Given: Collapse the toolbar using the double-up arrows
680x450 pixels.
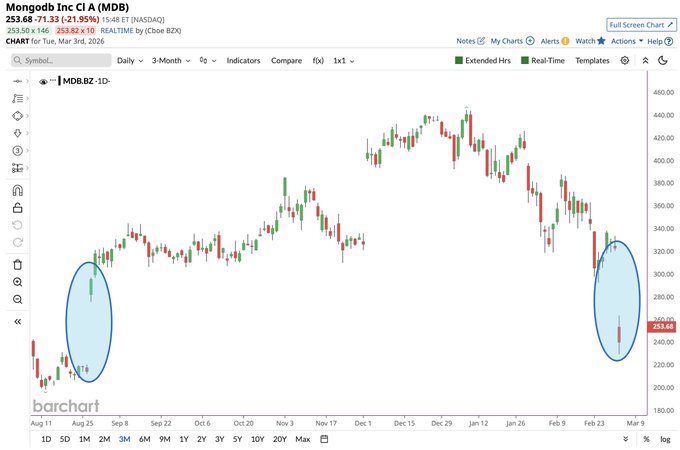Looking at the screenshot, I should click(x=645, y=60).
